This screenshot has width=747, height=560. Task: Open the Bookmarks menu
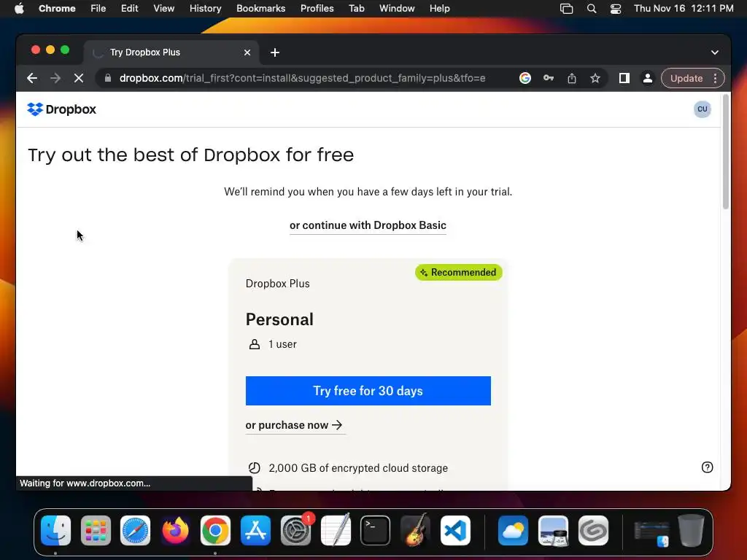click(x=260, y=9)
